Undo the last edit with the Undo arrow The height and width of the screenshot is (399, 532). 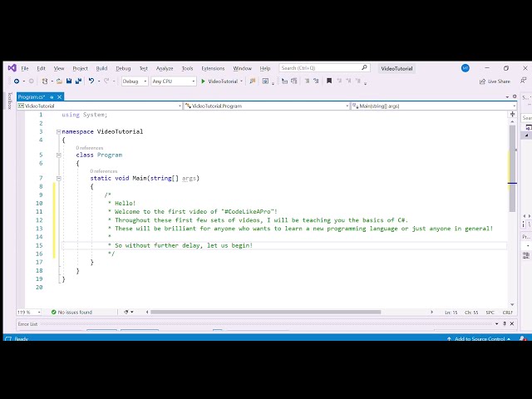click(x=91, y=81)
